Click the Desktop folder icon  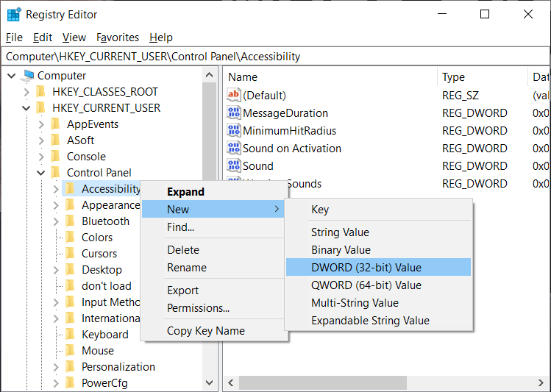(x=71, y=269)
